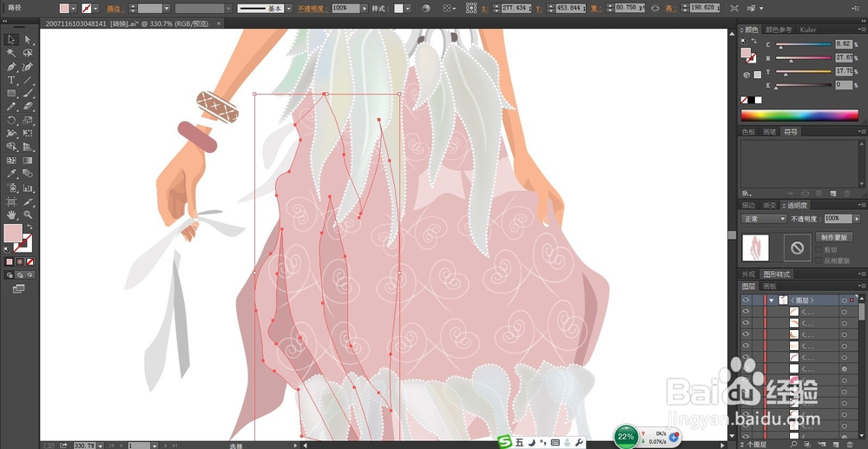Open control bar opacity 100% arrow
868x449 pixels.
(364, 9)
